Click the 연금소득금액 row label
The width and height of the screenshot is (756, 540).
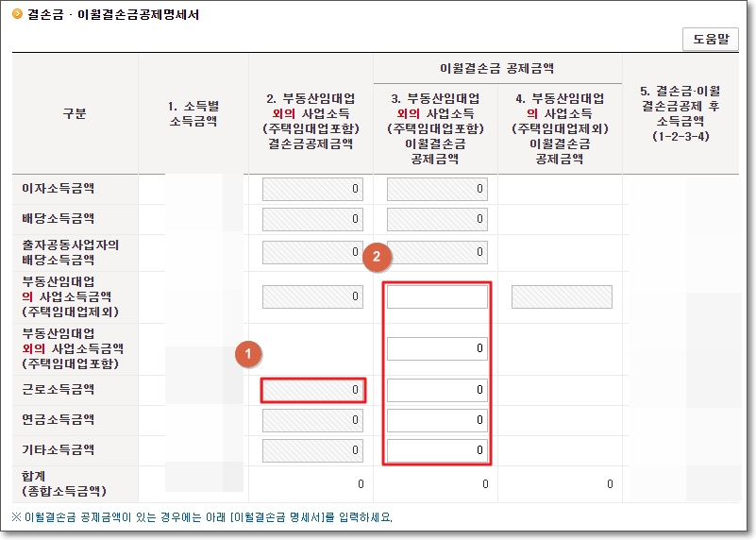(58, 419)
